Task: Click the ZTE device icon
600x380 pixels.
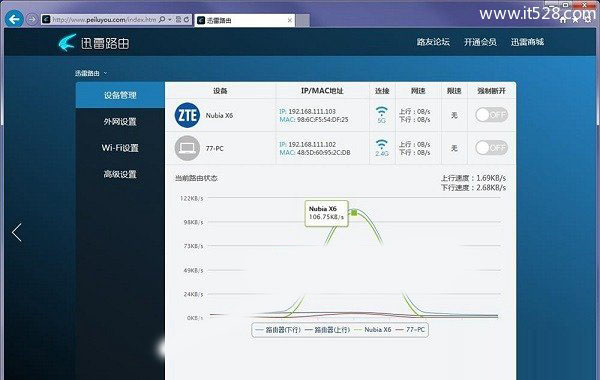Action: pyautogui.click(x=187, y=115)
